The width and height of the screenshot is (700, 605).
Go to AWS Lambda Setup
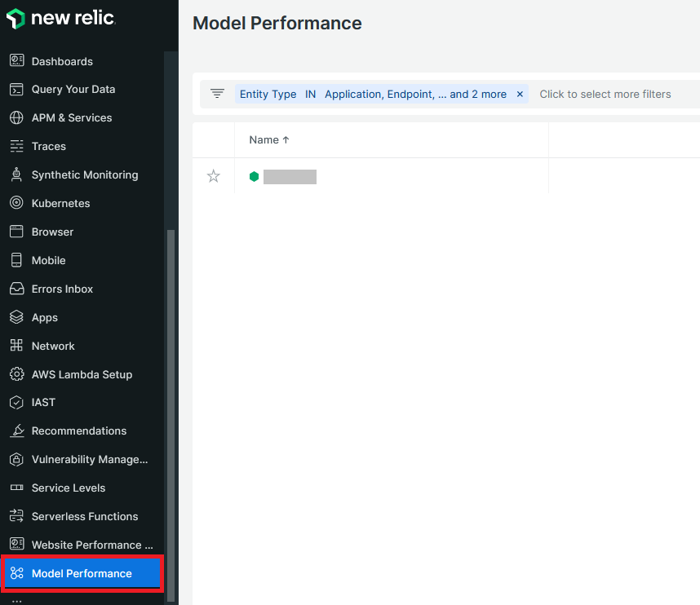click(x=82, y=374)
